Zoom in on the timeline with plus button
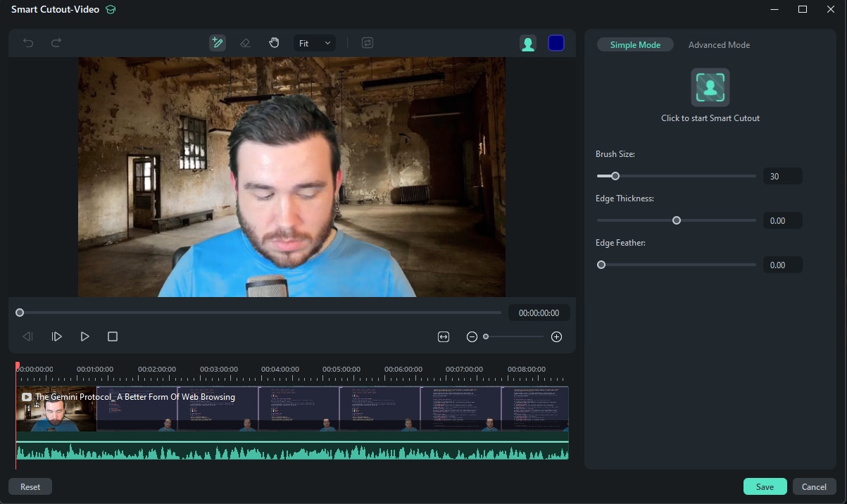This screenshot has height=504, width=847. click(556, 336)
